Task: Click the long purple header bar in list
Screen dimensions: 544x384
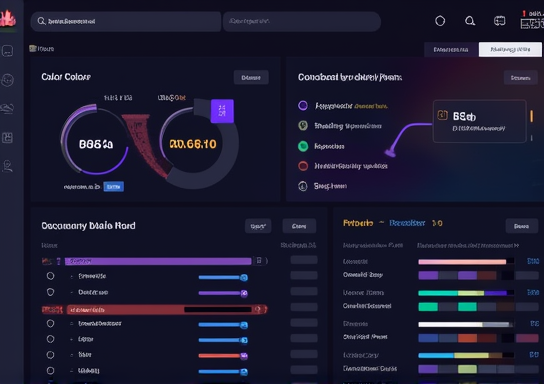Action: 158,261
